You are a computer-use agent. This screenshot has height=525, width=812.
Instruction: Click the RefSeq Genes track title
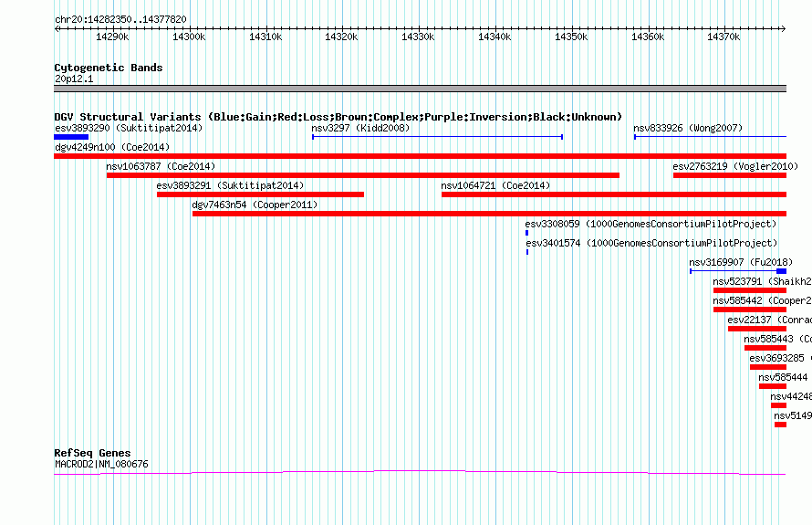pyautogui.click(x=92, y=453)
